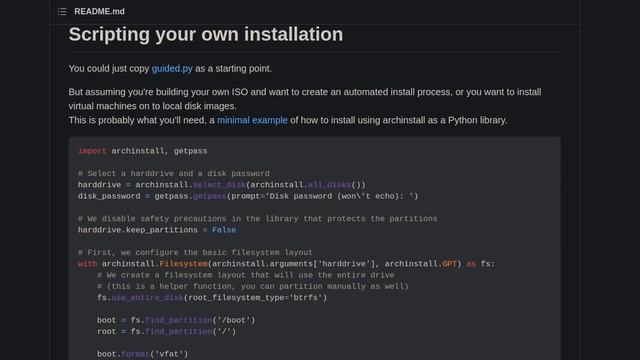
Task: Click the 'fs.use_entire_disk' code line
Action: pyautogui.click(x=212, y=298)
